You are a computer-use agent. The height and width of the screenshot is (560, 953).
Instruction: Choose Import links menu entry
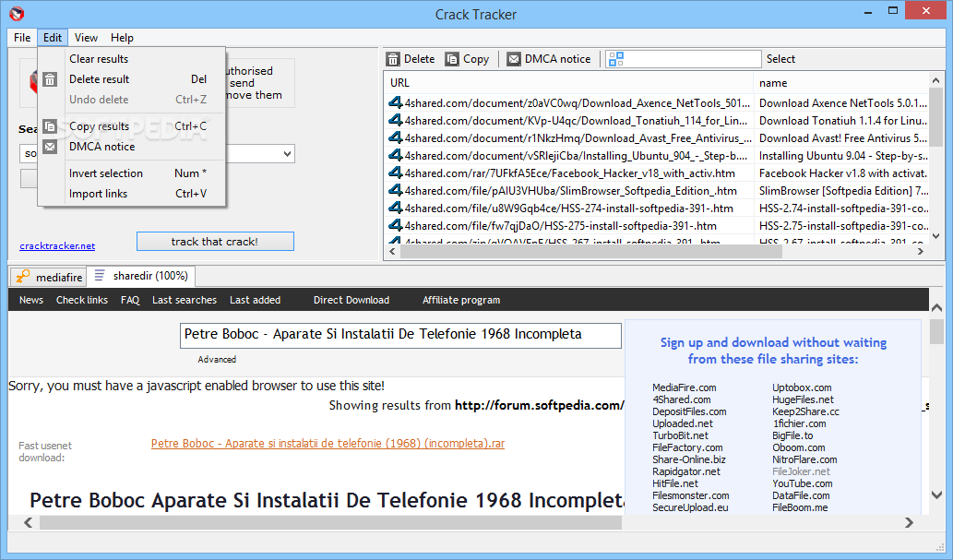click(131, 194)
